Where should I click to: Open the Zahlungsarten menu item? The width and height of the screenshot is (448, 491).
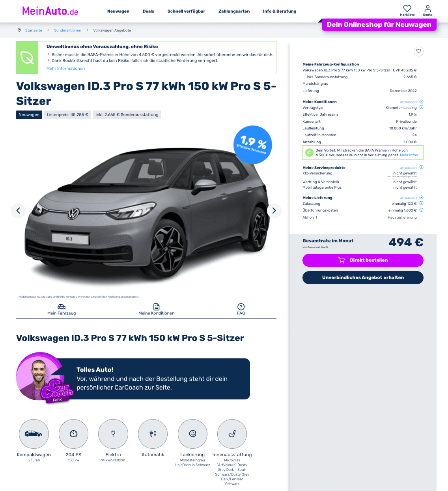coord(234,11)
